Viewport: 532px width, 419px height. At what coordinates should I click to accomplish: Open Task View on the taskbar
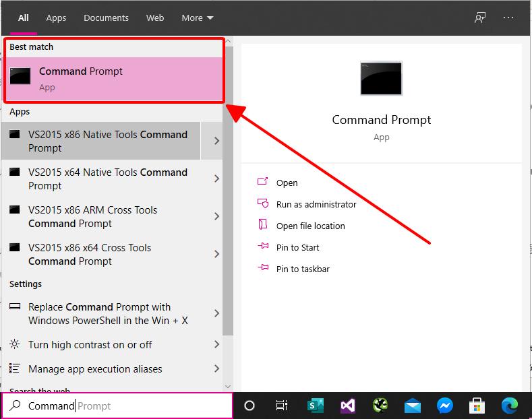pyautogui.click(x=281, y=406)
